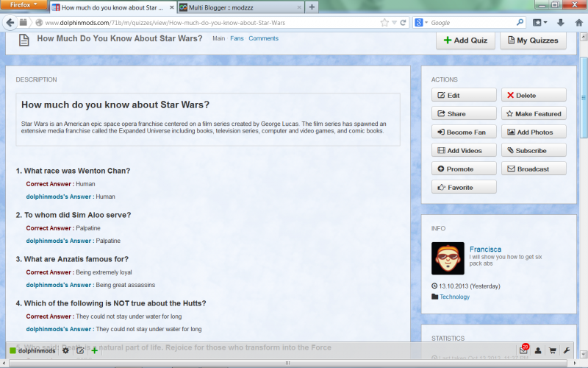Mark the quiz as Favorite
Screen dimensions: 588x368
point(464,187)
